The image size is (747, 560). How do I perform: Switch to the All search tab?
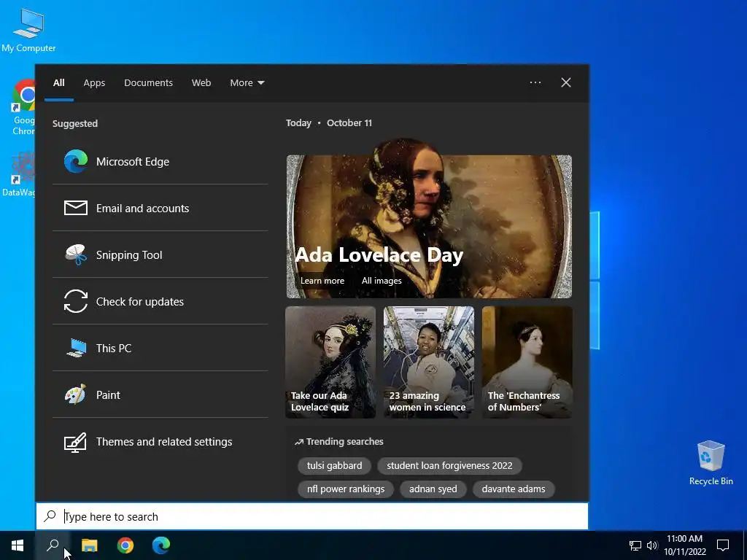tap(58, 83)
